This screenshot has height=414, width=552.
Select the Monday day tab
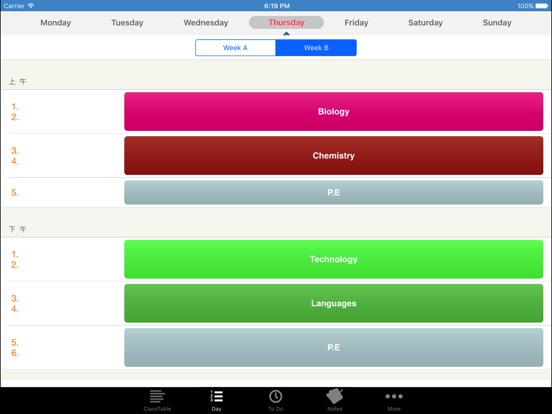click(56, 23)
